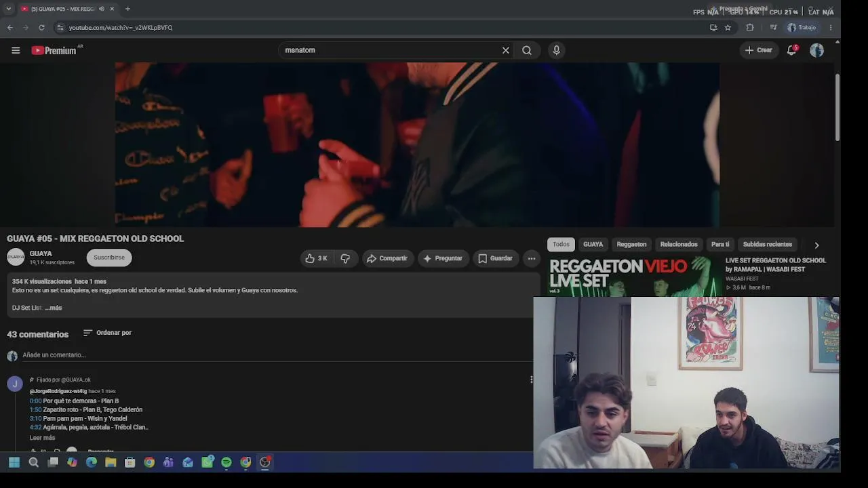The image size is (868, 488).
Task: Expand pinned comment with Leer más
Action: pos(42,438)
